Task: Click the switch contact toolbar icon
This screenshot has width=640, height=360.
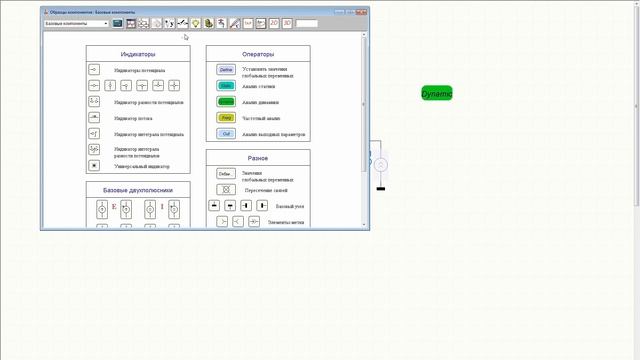Action: pyautogui.click(x=182, y=24)
